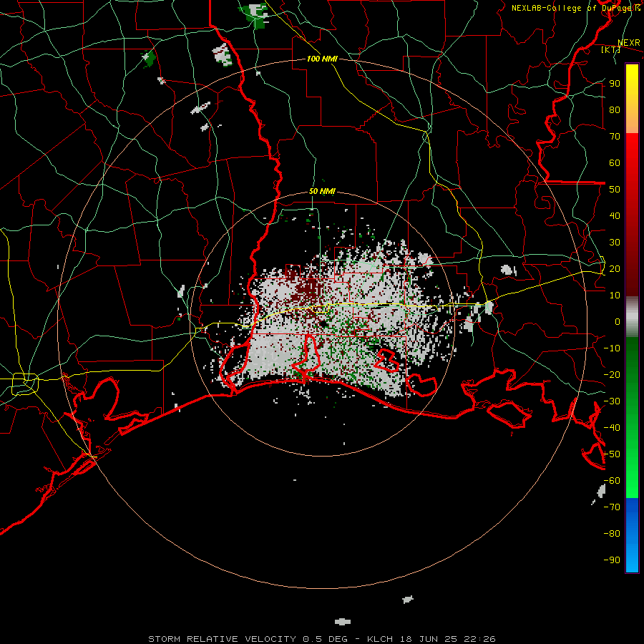Click the NEXR label above the scale
Screen dimensions: 644x644
[x=629, y=43]
